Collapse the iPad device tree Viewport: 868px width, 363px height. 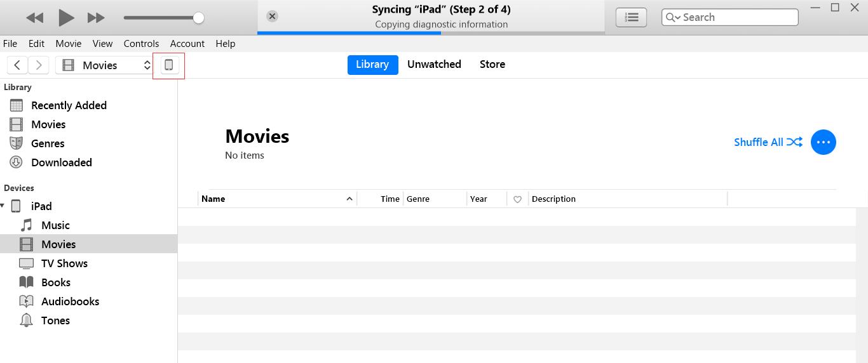click(3, 206)
